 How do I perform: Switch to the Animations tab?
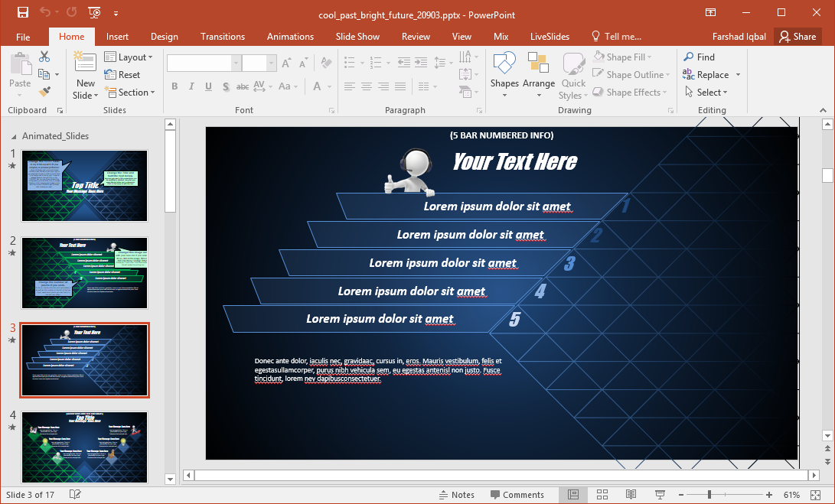point(290,36)
